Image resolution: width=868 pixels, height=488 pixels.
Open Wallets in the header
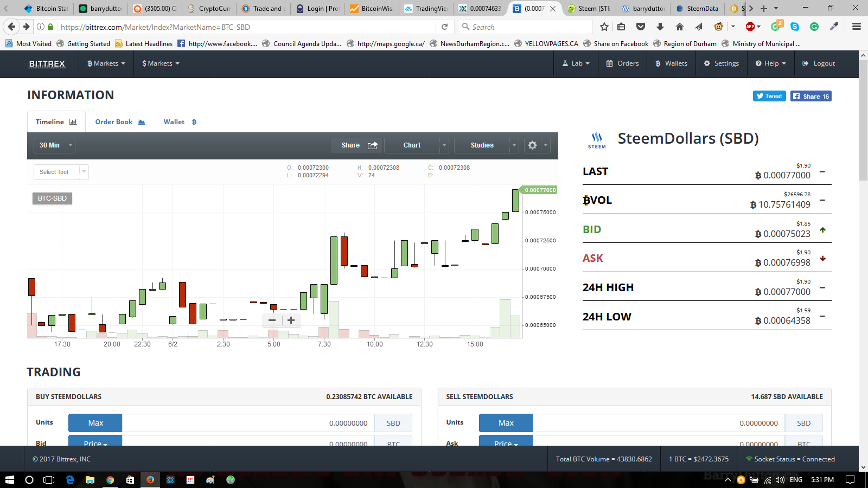671,63
